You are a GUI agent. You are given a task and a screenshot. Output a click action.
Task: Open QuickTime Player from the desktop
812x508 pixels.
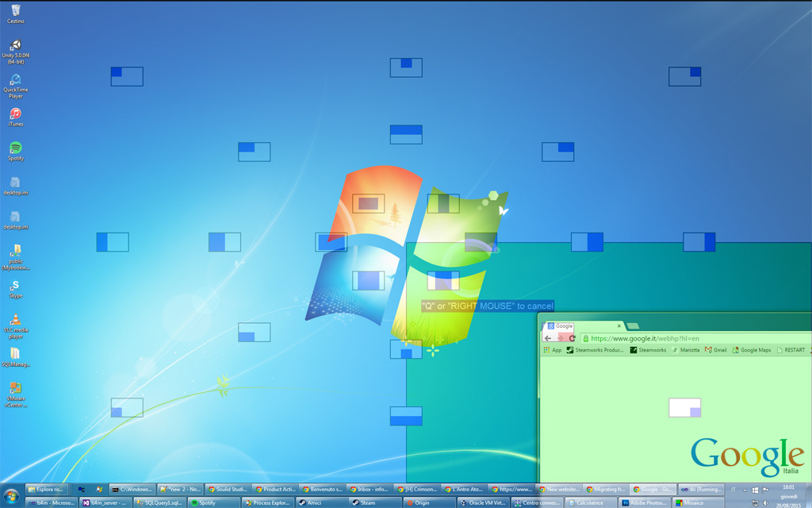tap(16, 83)
